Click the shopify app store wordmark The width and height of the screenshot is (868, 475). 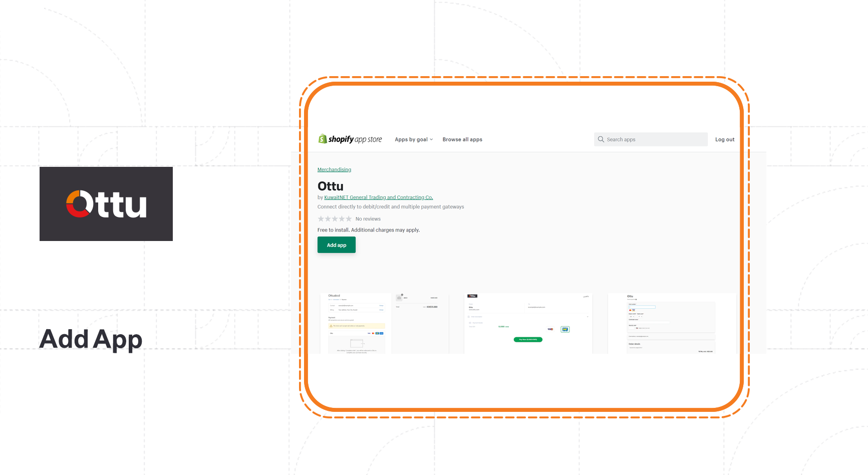(x=355, y=139)
